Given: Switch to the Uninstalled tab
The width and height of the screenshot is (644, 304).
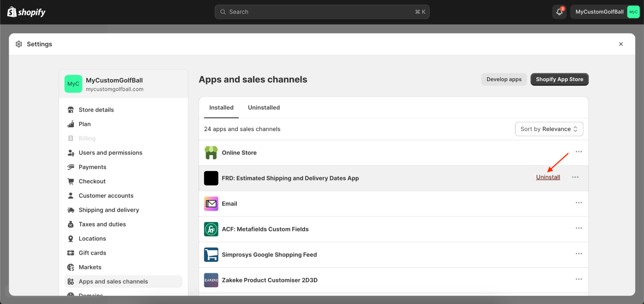Looking at the screenshot, I should pyautogui.click(x=264, y=108).
